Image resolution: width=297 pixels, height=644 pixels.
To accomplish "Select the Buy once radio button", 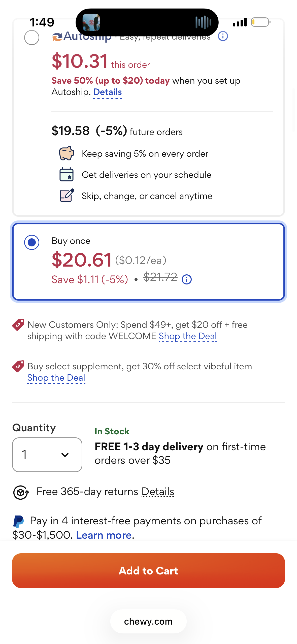I will click(x=32, y=242).
